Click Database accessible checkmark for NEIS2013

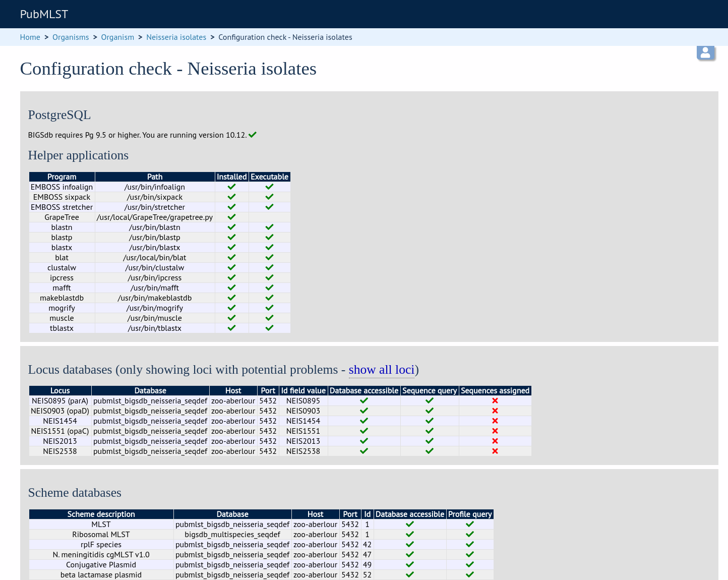[x=364, y=441]
